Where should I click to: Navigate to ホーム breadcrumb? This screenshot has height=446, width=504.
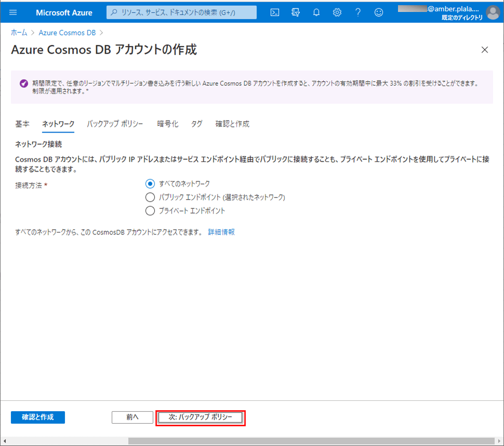(19, 33)
